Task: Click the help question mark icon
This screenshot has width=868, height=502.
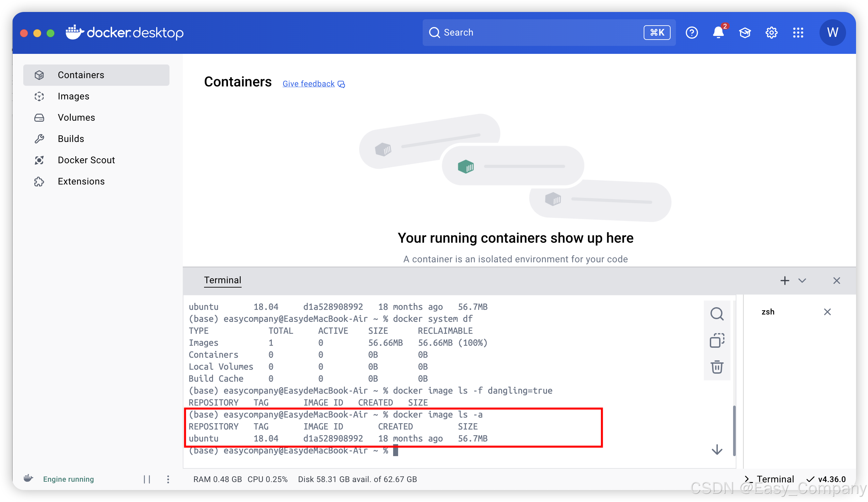Action: (x=691, y=33)
